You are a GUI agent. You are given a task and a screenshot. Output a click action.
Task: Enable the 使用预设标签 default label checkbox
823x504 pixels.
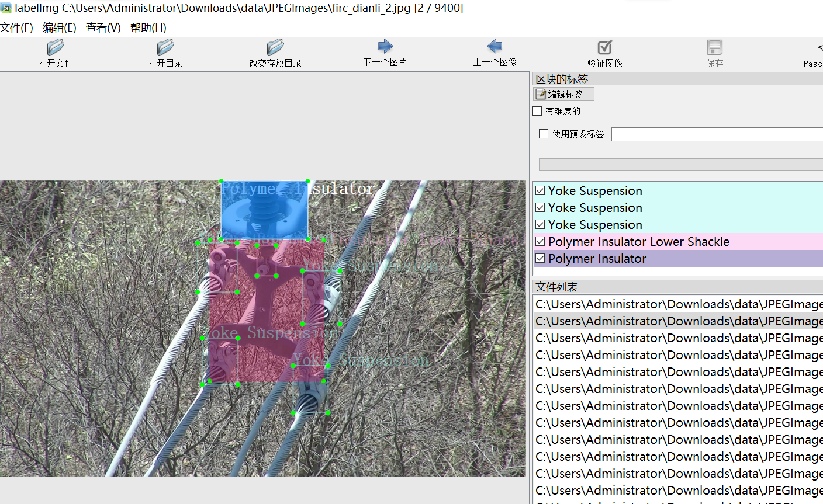(544, 134)
